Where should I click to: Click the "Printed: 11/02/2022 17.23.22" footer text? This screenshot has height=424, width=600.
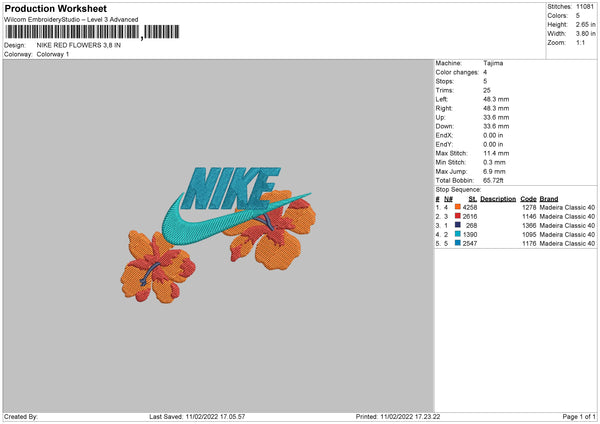398,417
